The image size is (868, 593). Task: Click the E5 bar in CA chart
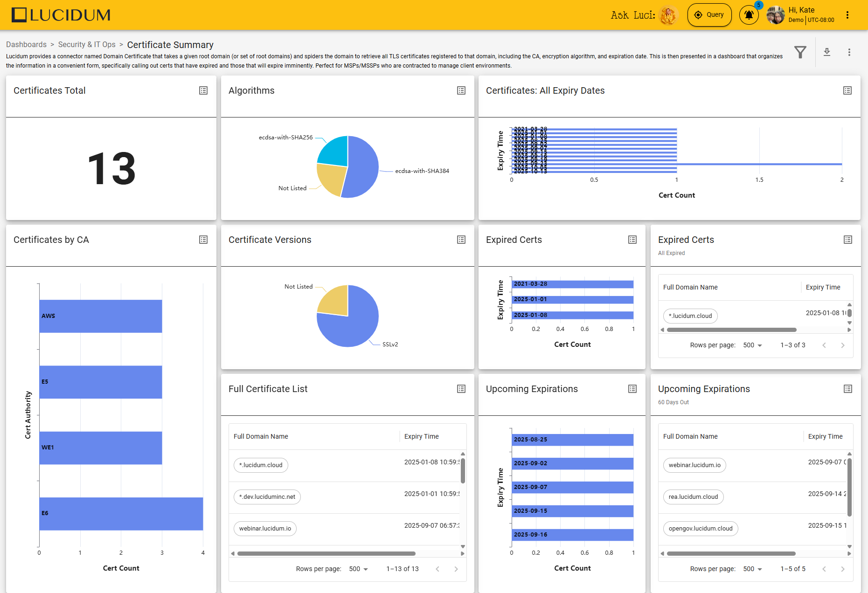101,382
